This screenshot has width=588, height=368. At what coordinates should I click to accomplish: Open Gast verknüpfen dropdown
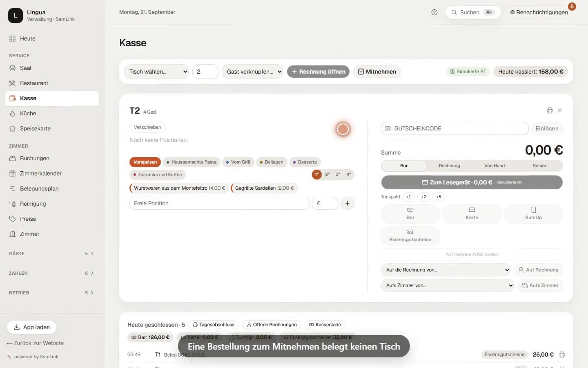[252, 72]
